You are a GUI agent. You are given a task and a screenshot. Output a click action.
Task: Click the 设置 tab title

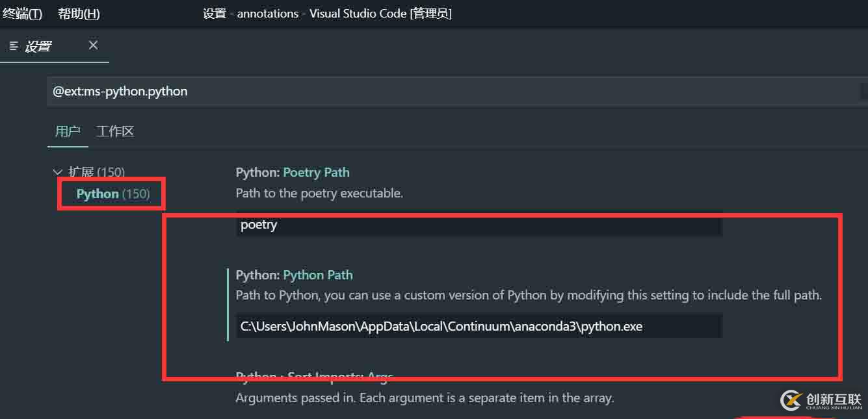click(x=37, y=45)
